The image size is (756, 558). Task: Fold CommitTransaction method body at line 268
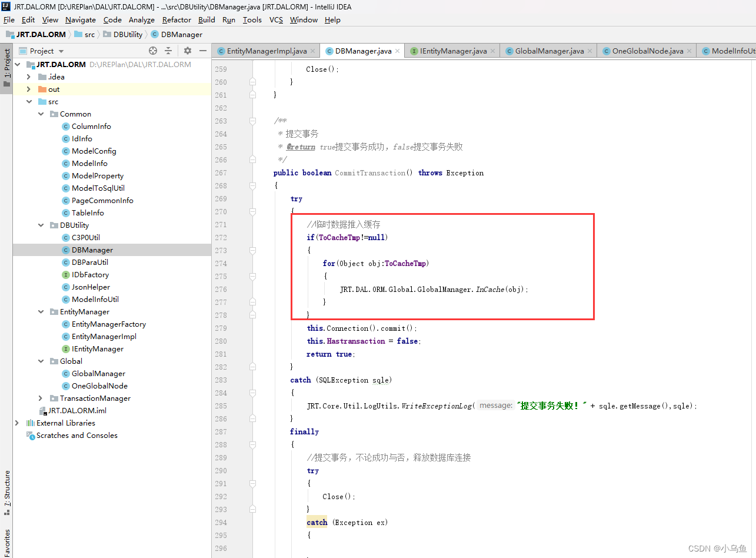(x=252, y=185)
